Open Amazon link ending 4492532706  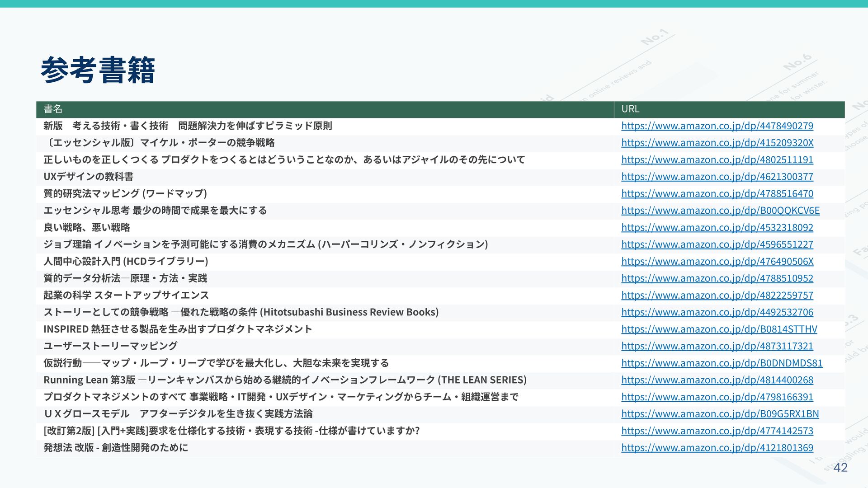pos(717,312)
